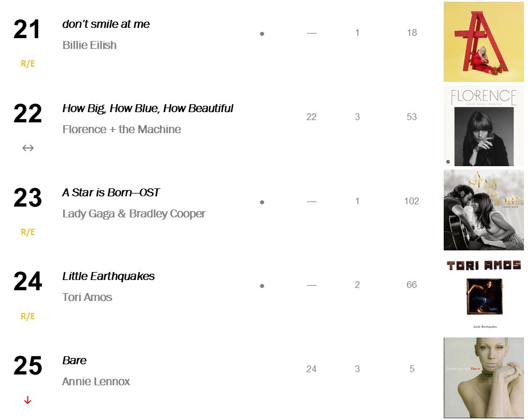Click the Tori Amos Little Earthquakes cover
This screenshot has width=528, height=420.
click(484, 294)
